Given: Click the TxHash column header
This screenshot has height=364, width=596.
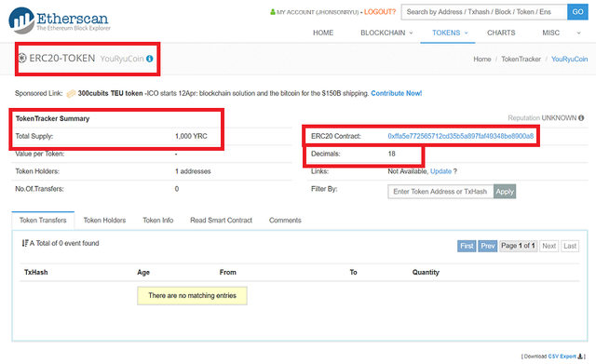Looking at the screenshot, I should [36, 273].
